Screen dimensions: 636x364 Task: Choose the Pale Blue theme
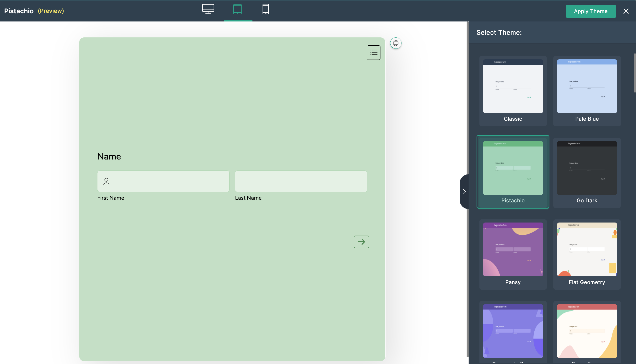(587, 86)
